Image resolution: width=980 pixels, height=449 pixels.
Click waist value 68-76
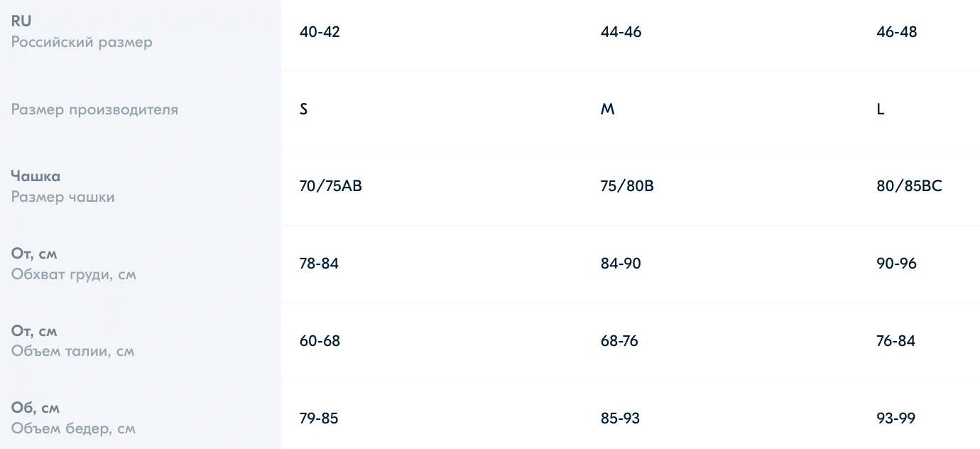pyautogui.click(x=619, y=341)
